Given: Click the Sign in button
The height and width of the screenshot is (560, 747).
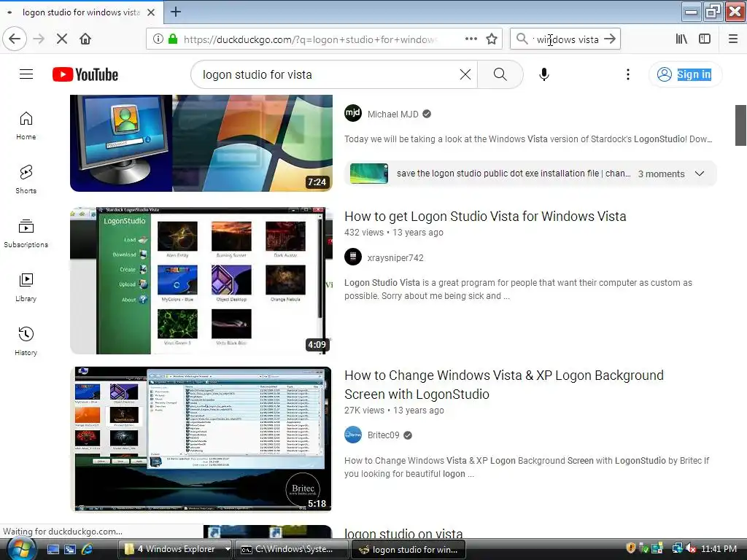Looking at the screenshot, I should point(686,74).
